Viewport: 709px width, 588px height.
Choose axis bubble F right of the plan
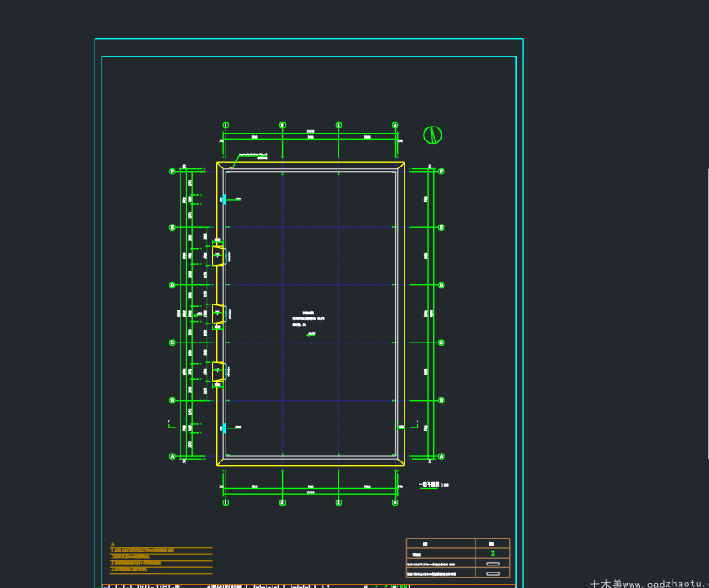(x=442, y=172)
